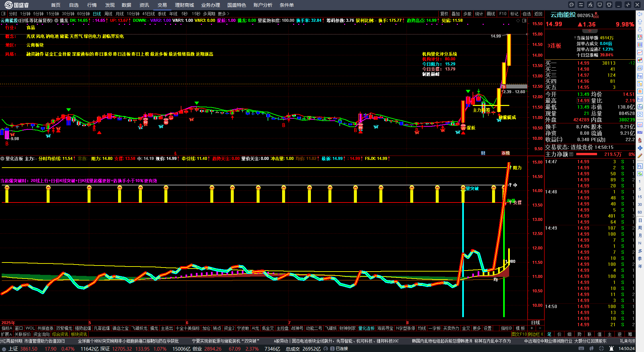
Task: Open the f(x) function icon in sidebar
Action: [640, 107]
